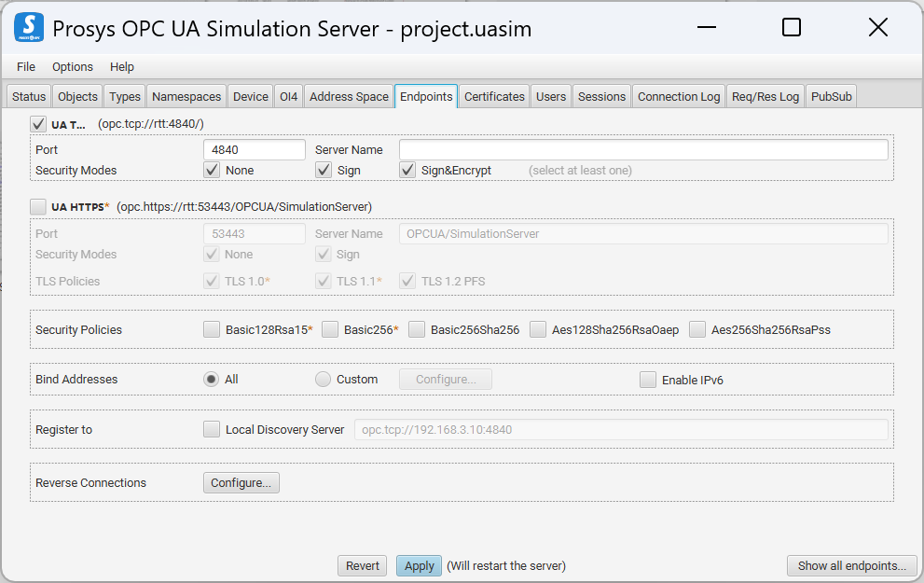This screenshot has width=924, height=583.
Task: Click the Security Policies label
Action: [78, 329]
